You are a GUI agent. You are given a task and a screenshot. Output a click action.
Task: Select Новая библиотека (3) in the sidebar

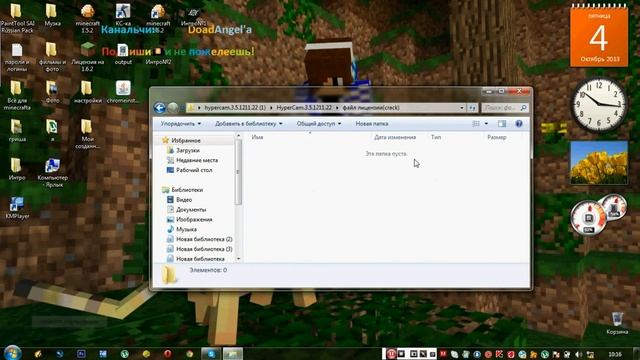pos(204,249)
